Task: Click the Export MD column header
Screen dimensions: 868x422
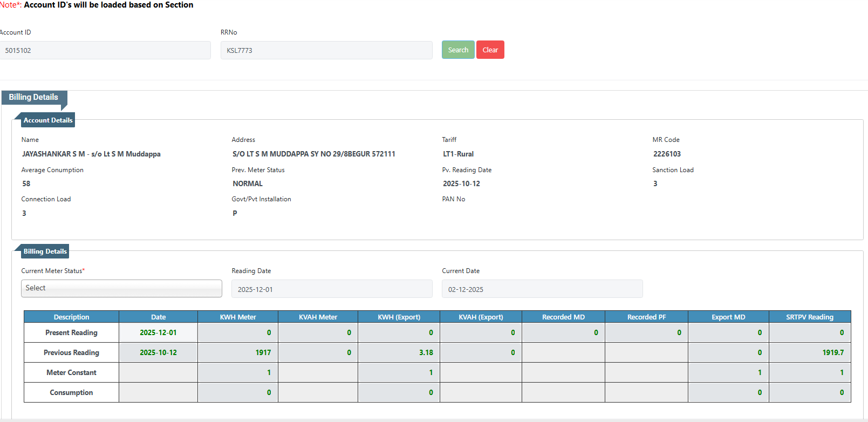Action: 728,317
